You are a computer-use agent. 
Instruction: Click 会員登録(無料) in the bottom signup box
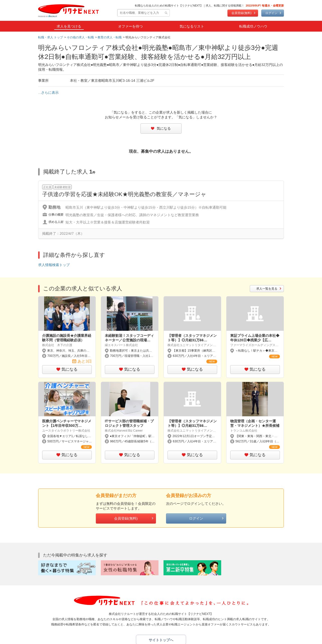(x=126, y=518)
